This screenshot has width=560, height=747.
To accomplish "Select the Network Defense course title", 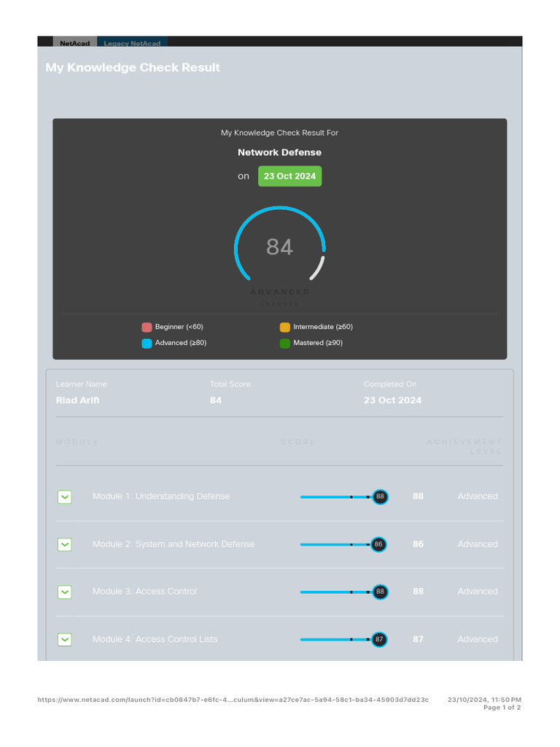I will tap(279, 152).
